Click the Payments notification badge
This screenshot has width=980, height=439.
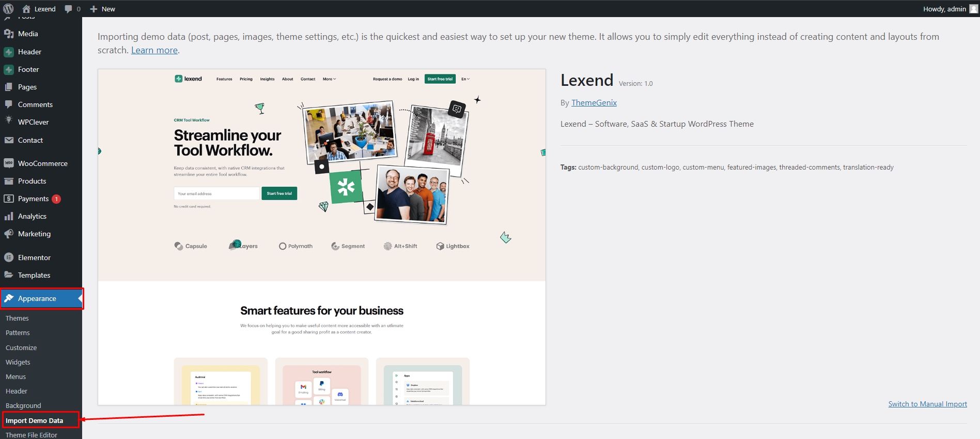(x=56, y=199)
